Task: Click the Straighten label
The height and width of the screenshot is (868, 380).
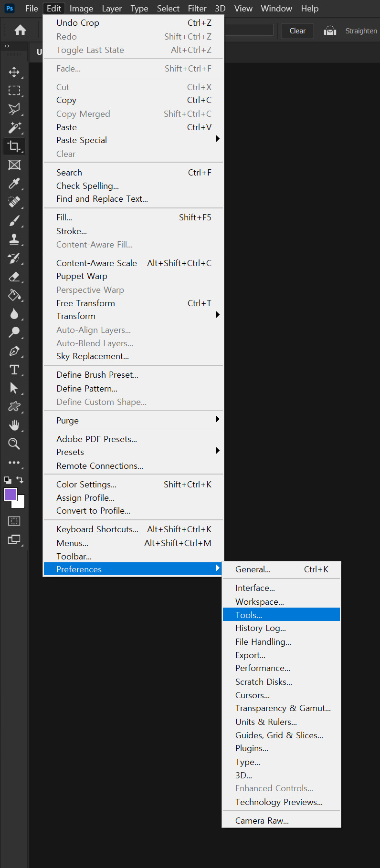Action: (x=361, y=31)
